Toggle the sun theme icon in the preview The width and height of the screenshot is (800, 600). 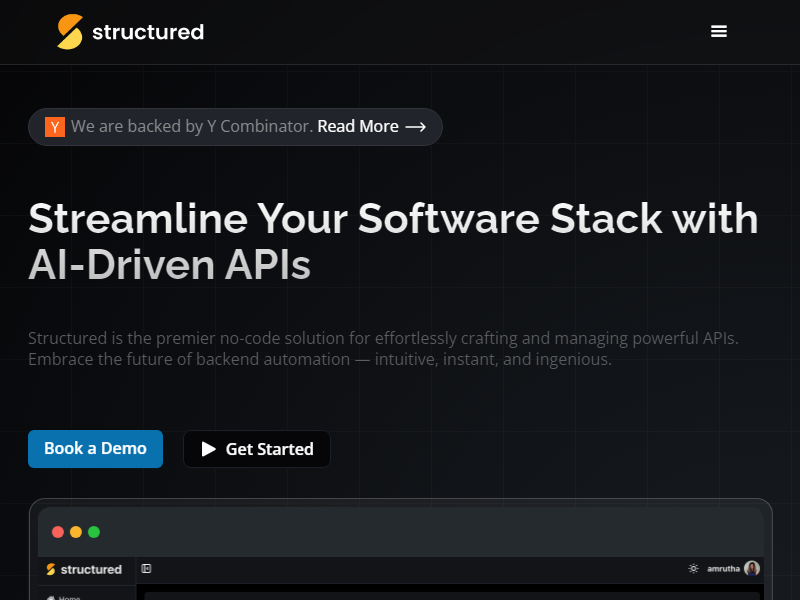(x=693, y=568)
